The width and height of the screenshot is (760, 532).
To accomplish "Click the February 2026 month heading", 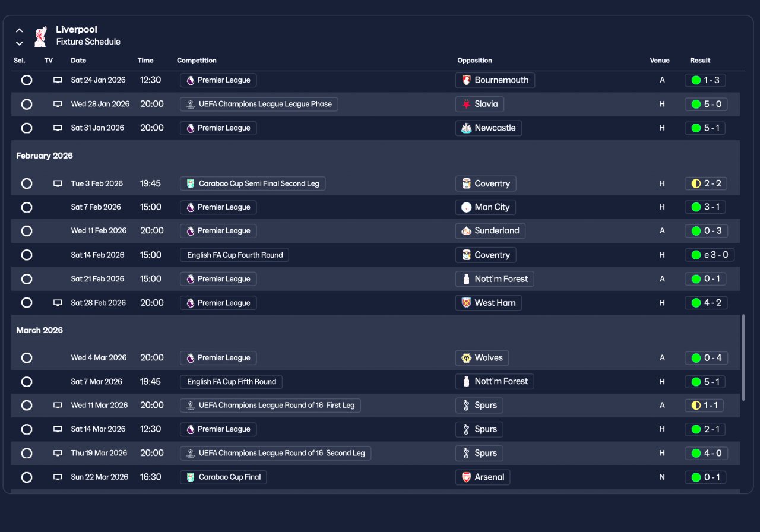I will tap(45, 156).
